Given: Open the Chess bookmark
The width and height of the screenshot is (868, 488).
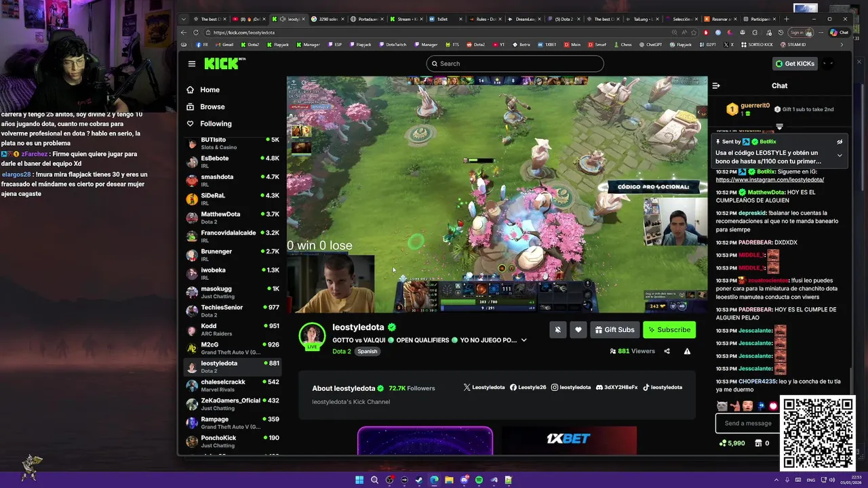Looking at the screenshot, I should pos(623,45).
